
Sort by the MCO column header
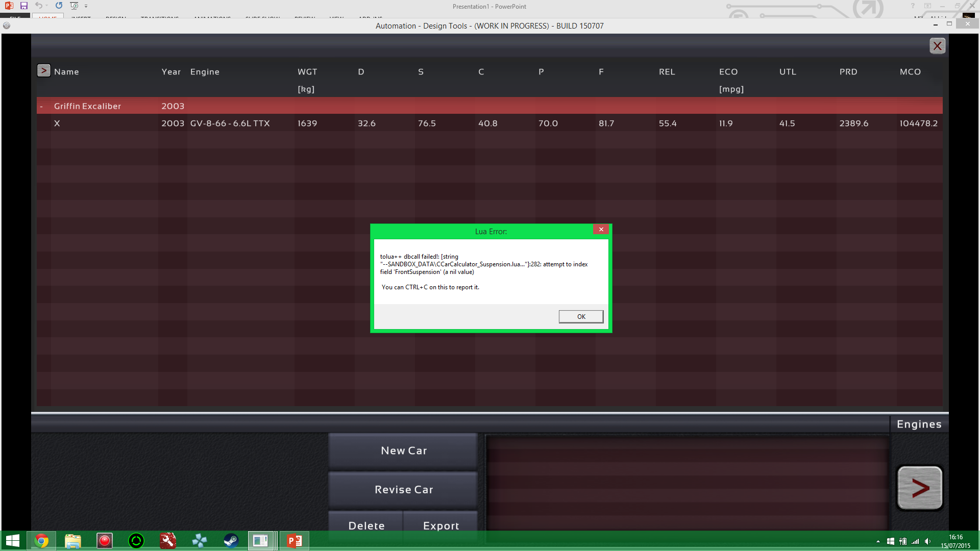coord(910,72)
